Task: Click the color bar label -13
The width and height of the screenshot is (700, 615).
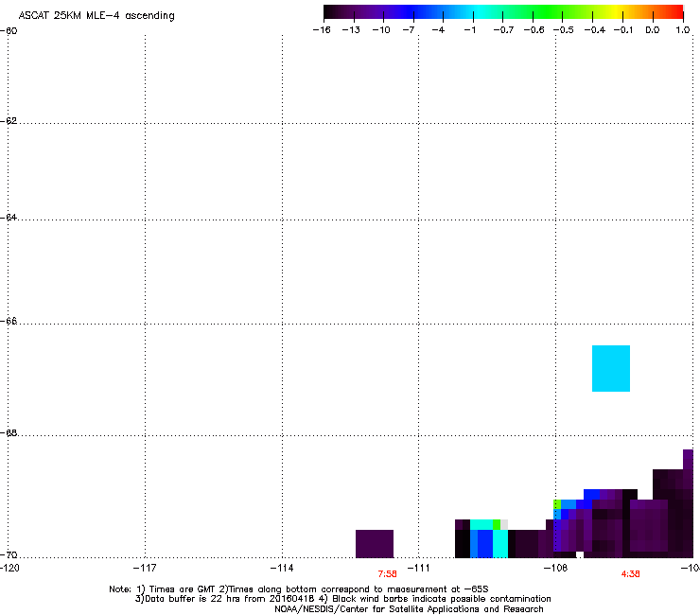Action: tap(351, 30)
